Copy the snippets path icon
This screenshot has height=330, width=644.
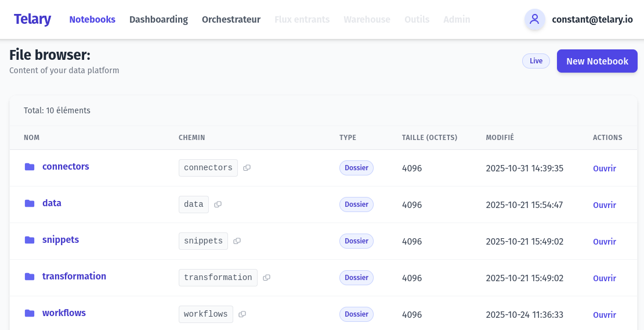(237, 241)
